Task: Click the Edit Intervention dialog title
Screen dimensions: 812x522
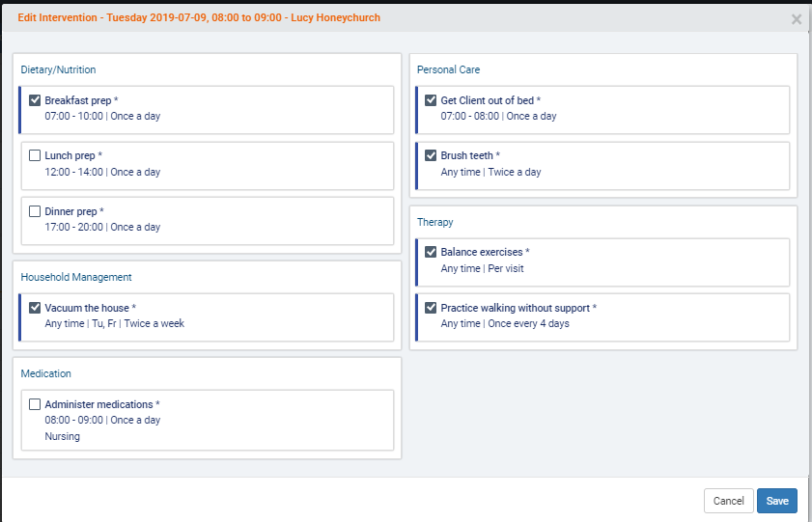Action: 199,18
